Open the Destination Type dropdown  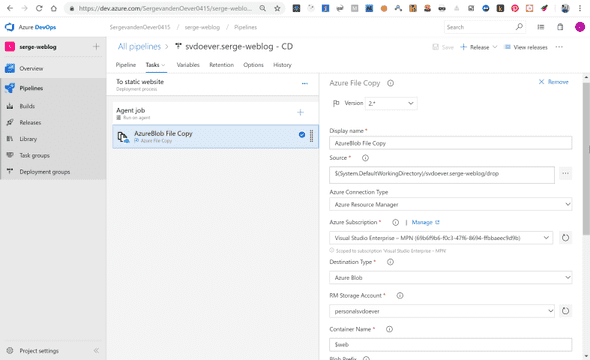tap(451, 278)
